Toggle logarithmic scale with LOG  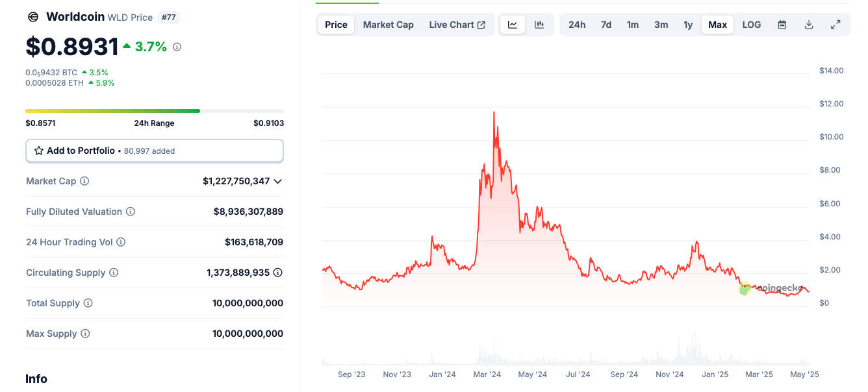(751, 24)
